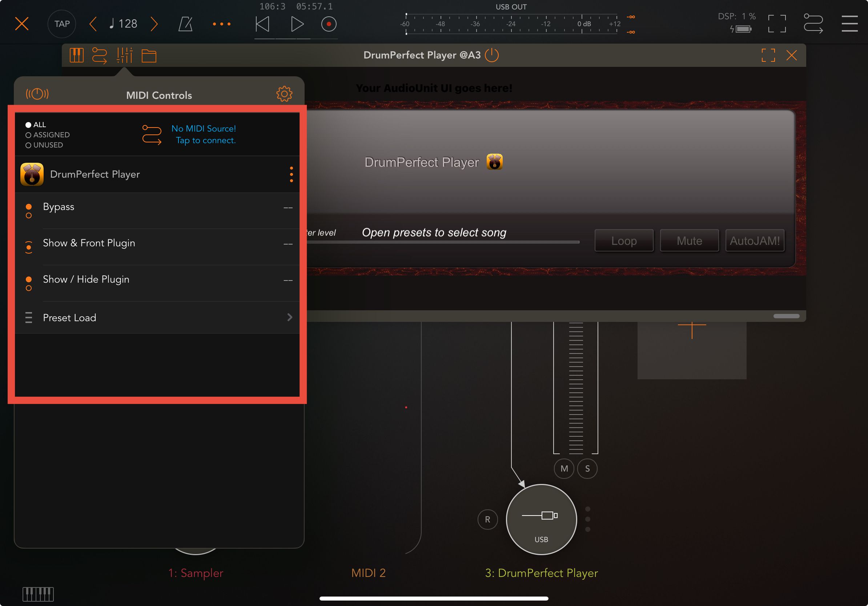868x606 pixels.
Task: Click the DrumPerfect Player app icon in list
Action: pyautogui.click(x=32, y=174)
